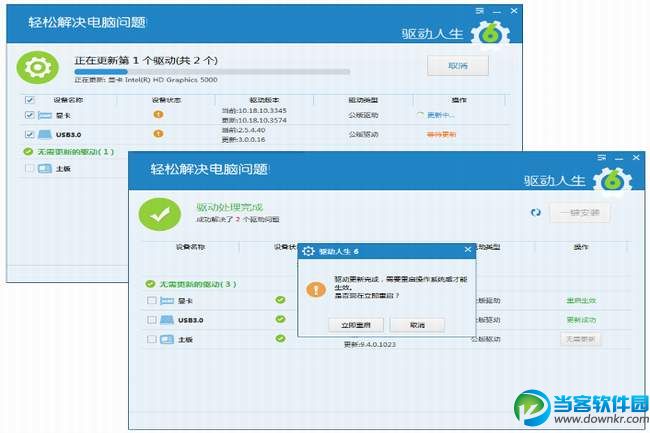Image resolution: width=650 pixels, height=433 pixels.
Task: Click the 主板 device icon in the front window
Action: tap(167, 339)
